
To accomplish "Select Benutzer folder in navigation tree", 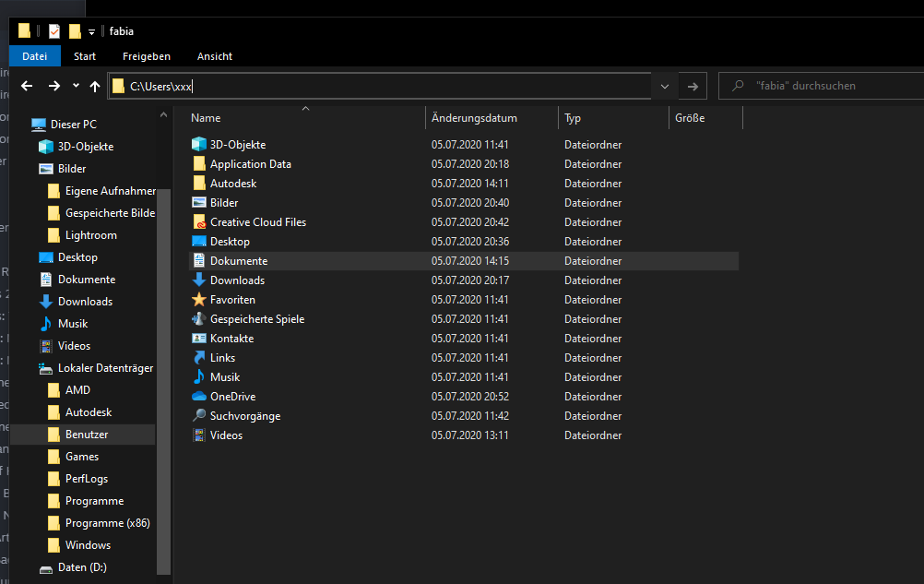I will pyautogui.click(x=87, y=435).
